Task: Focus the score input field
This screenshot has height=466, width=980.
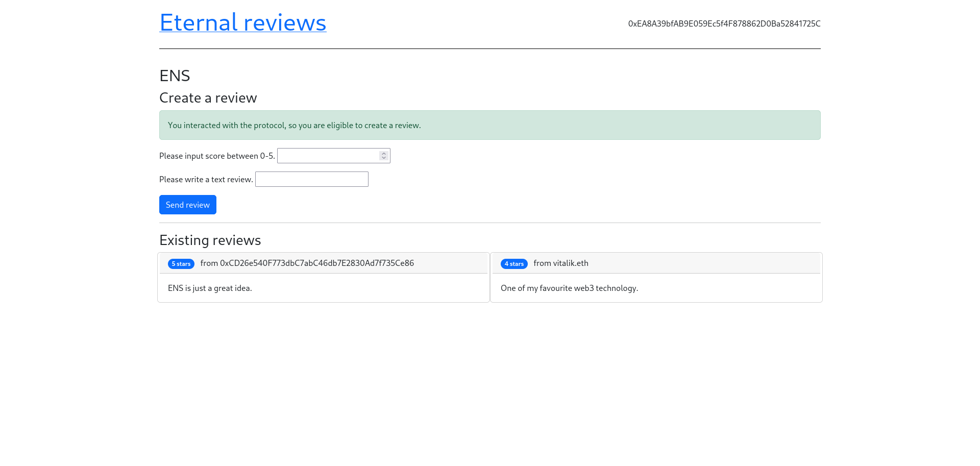Action: [x=333, y=156]
